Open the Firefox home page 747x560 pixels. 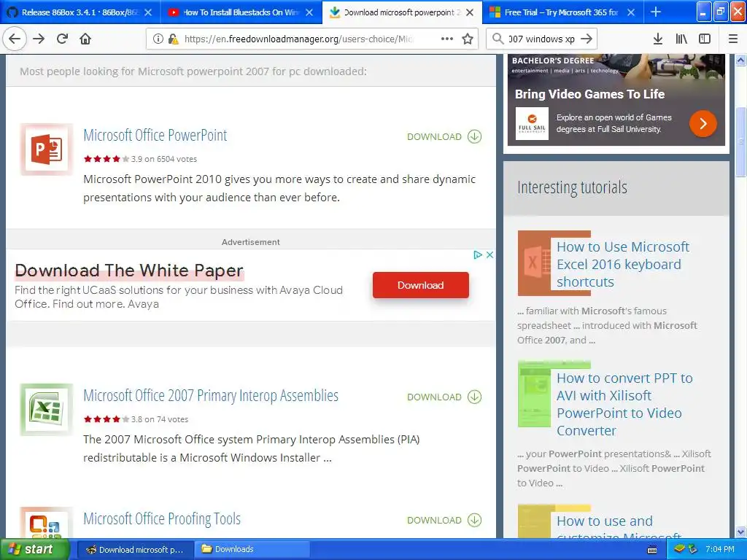coord(85,39)
